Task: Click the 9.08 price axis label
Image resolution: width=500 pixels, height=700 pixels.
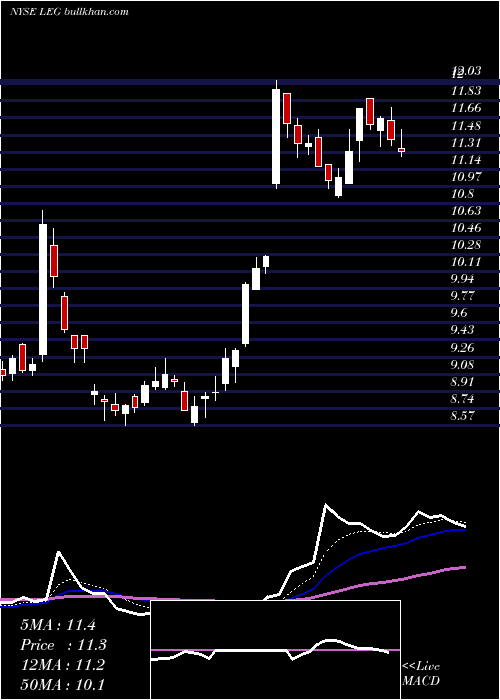Action: point(462,365)
